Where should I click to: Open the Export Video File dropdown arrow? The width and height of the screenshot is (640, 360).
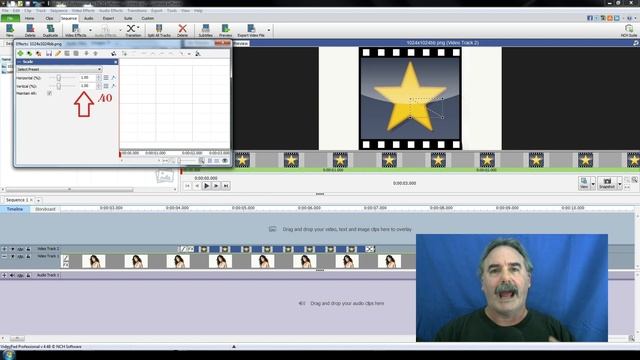pyautogui.click(x=269, y=30)
